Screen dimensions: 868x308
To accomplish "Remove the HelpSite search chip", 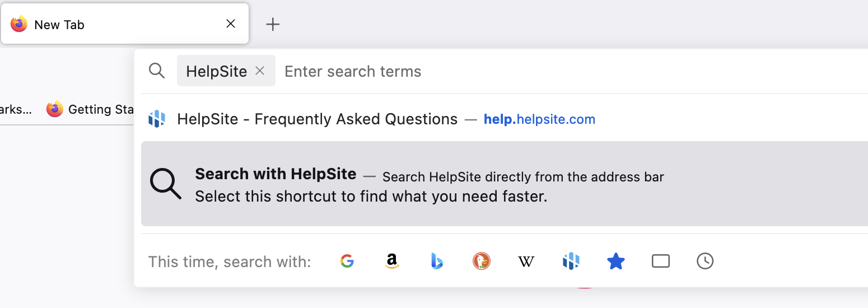I will coord(260,71).
